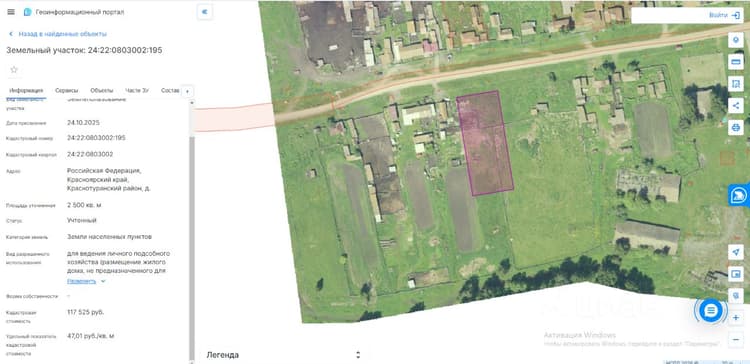
Task: Print the map with printer icon
Action: click(x=735, y=128)
